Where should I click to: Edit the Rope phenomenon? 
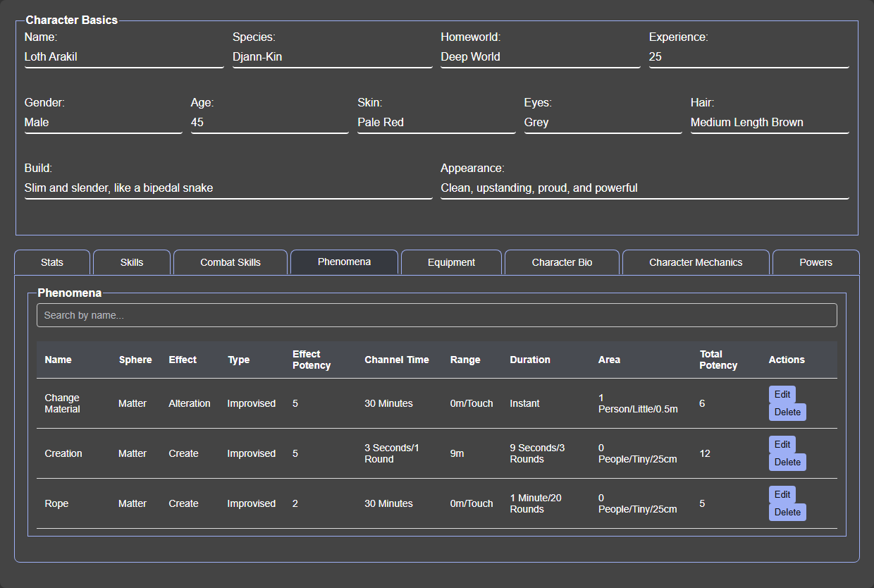[x=782, y=494]
